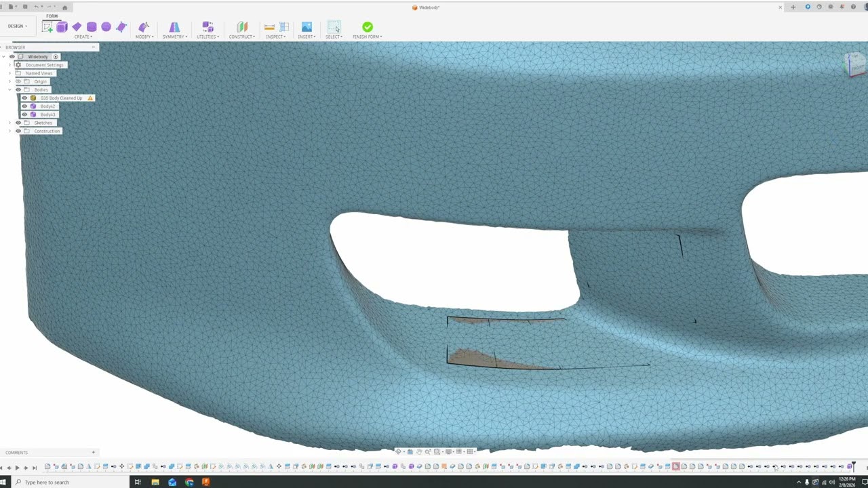This screenshot has width=868, height=488.
Task: Click the Inspect section analysis icon
Action: pyautogui.click(x=284, y=26)
